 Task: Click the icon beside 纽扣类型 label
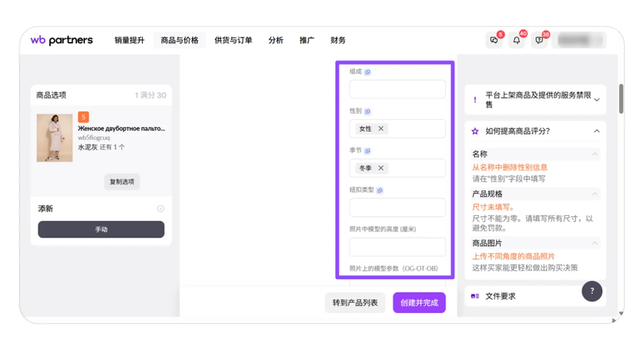pyautogui.click(x=379, y=190)
